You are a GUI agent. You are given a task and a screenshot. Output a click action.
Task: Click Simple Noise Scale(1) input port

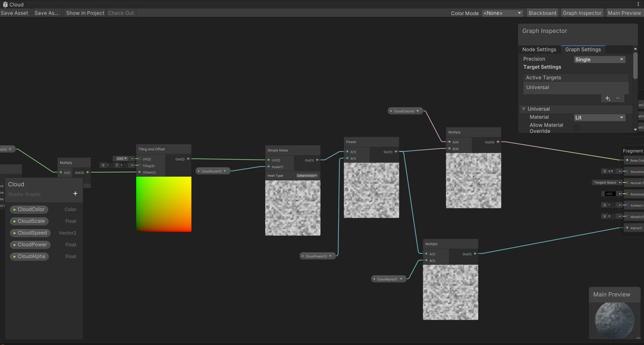(268, 167)
